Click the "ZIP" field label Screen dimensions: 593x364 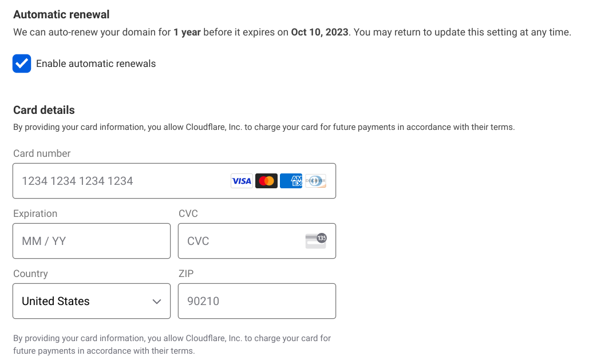tap(186, 274)
